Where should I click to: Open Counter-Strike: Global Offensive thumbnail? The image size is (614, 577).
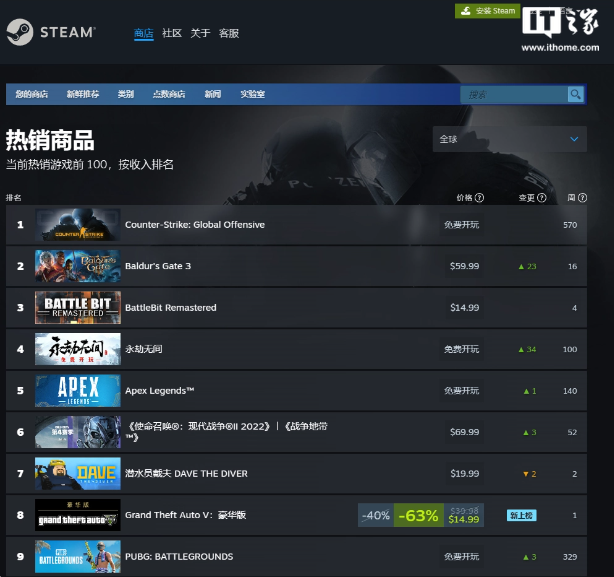(x=78, y=224)
